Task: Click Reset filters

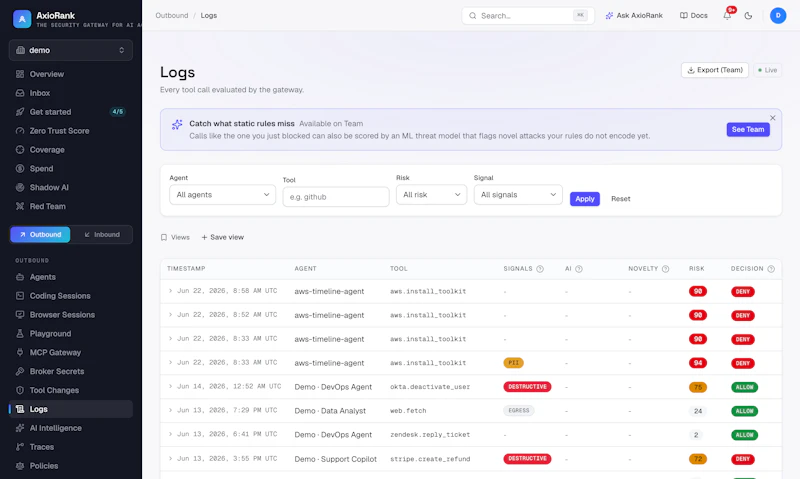Action: pyautogui.click(x=620, y=199)
